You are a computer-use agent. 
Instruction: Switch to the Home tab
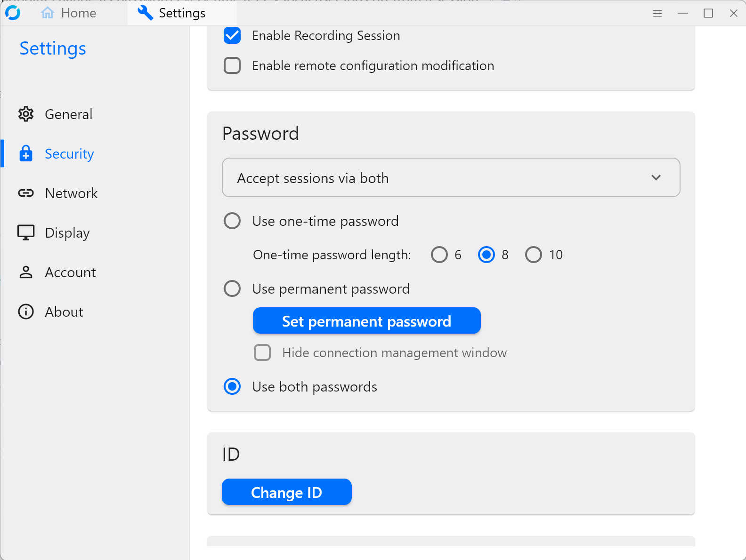(x=70, y=13)
